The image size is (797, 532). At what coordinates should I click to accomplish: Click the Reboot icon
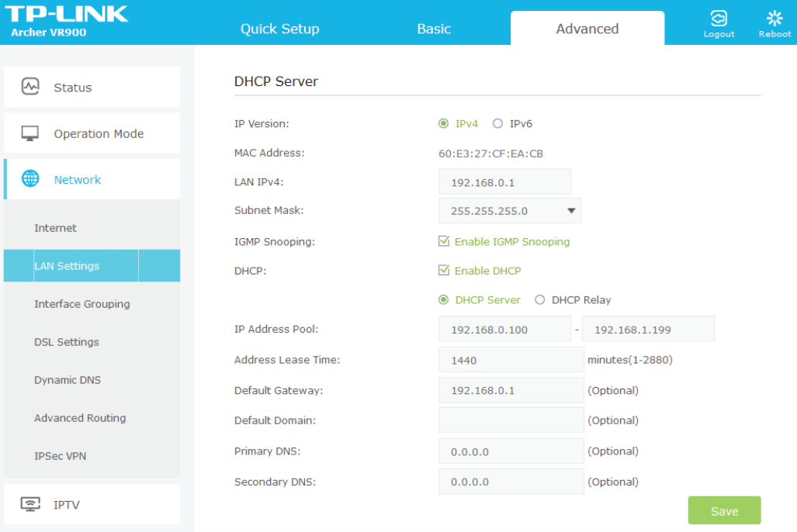(x=774, y=19)
